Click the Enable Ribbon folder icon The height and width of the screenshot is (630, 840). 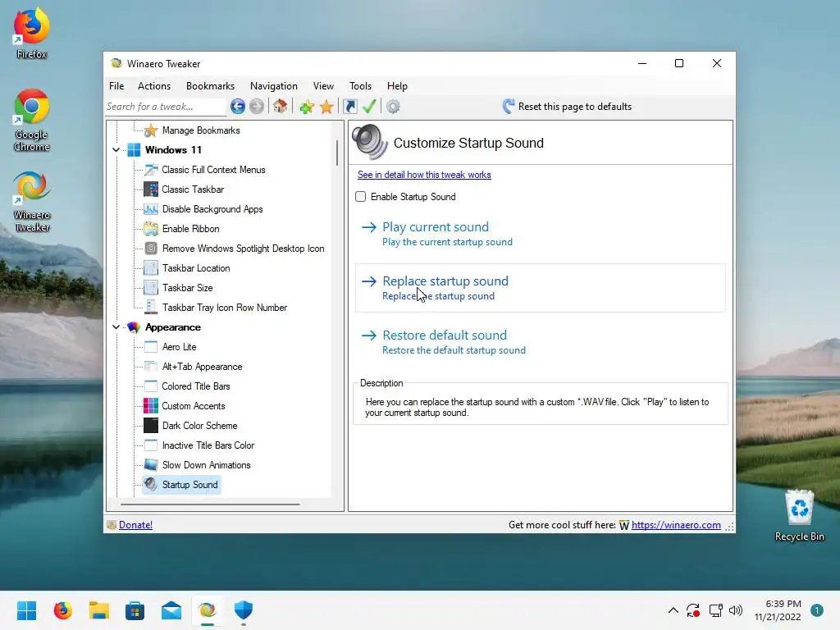point(151,229)
